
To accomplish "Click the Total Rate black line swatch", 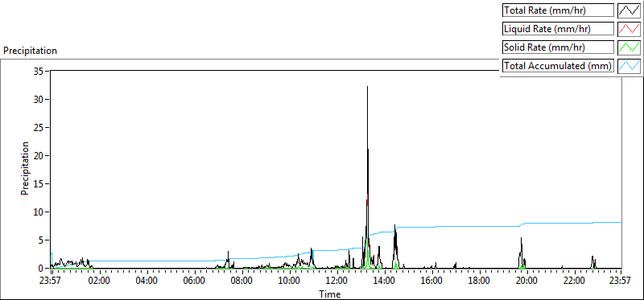I will point(630,10).
